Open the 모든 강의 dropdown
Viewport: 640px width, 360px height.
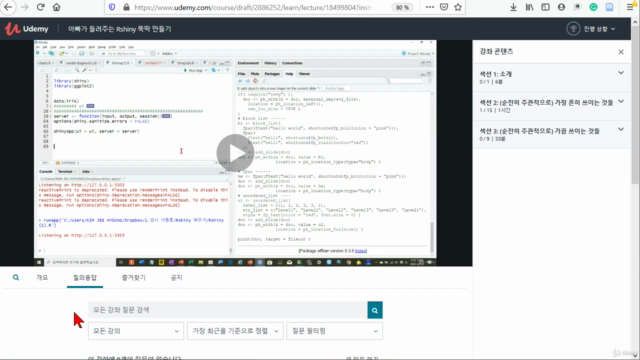pyautogui.click(x=136, y=331)
